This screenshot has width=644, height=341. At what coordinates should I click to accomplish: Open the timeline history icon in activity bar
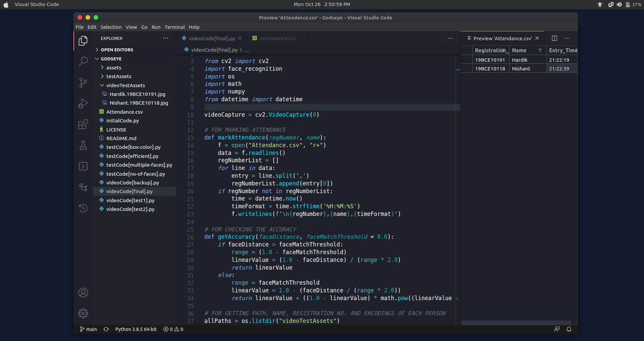pyautogui.click(x=83, y=208)
